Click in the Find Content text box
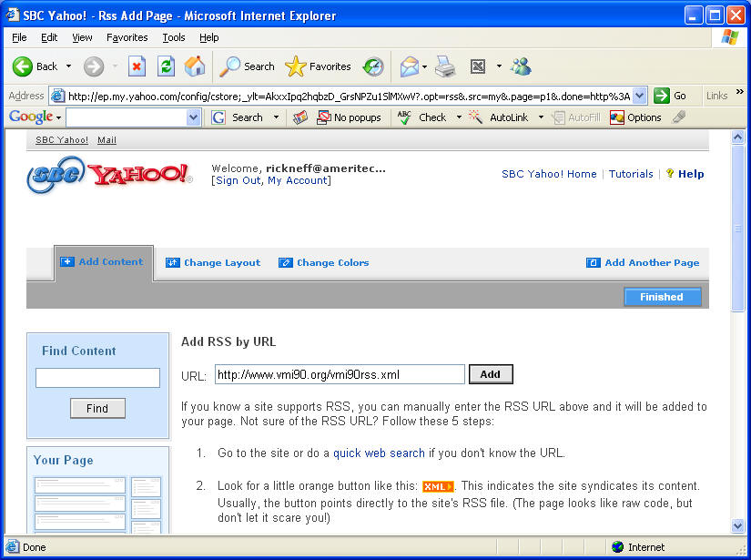This screenshot has height=560, width=751. click(x=97, y=378)
